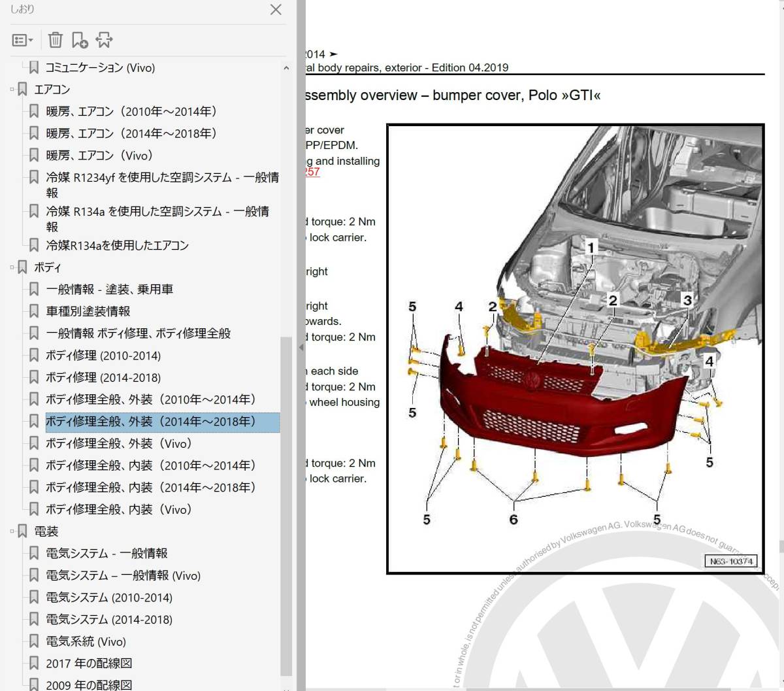Click the bookmark icon beside 電気系統 (Vivo)
The height and width of the screenshot is (691, 784).
34,641
